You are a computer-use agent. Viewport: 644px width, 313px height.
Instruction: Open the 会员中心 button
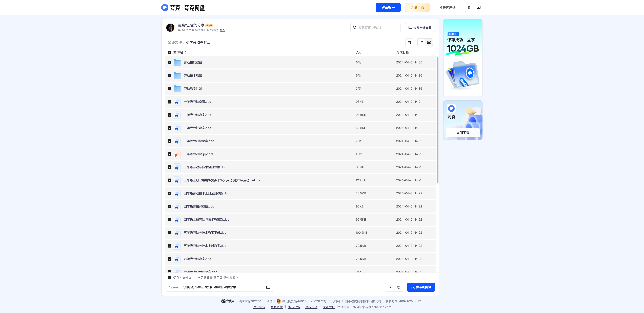[417, 8]
